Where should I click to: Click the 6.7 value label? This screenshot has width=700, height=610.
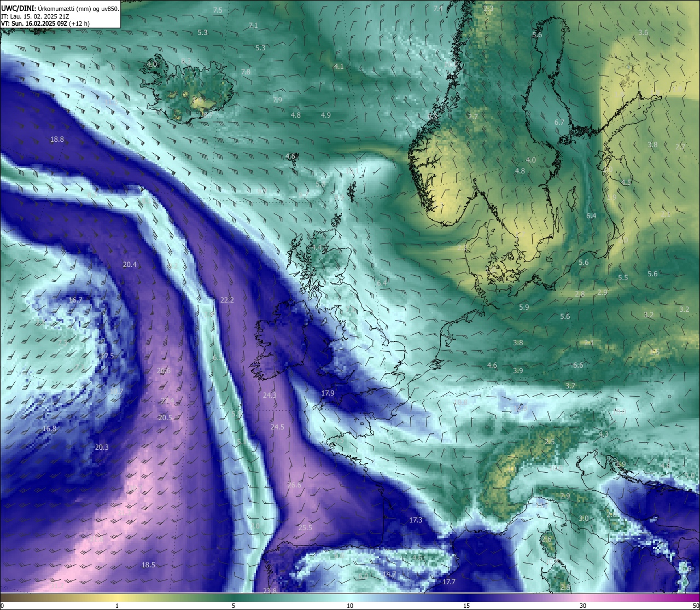point(559,123)
